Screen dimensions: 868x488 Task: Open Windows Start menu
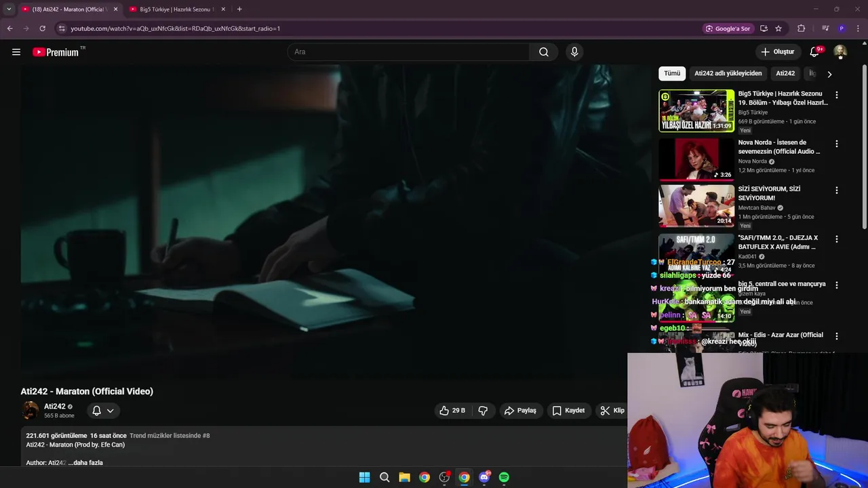coord(364,477)
